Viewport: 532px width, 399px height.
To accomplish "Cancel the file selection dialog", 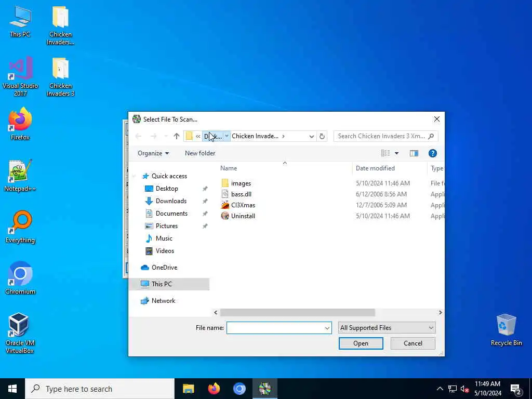I will 413,343.
